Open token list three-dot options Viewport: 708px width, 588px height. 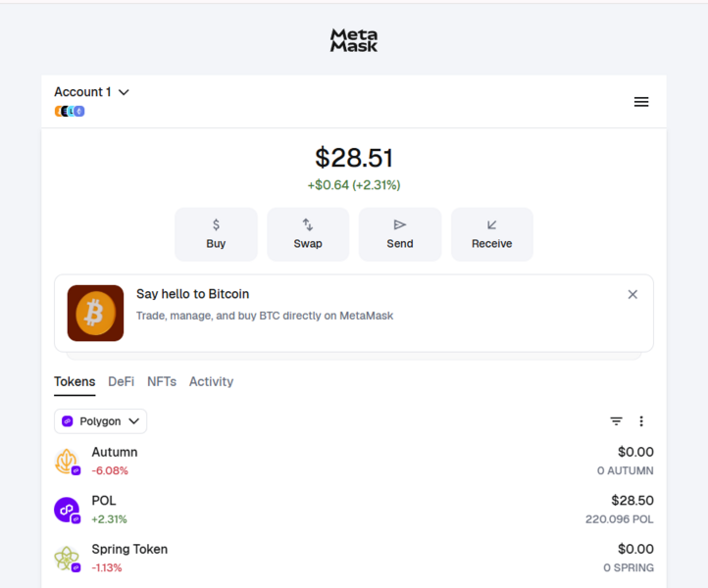pos(641,421)
